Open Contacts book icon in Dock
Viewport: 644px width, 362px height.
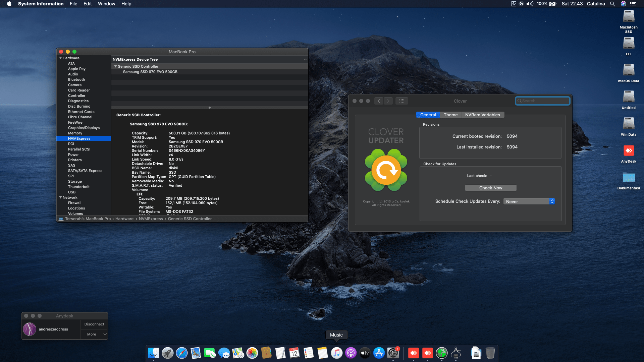[x=266, y=353]
